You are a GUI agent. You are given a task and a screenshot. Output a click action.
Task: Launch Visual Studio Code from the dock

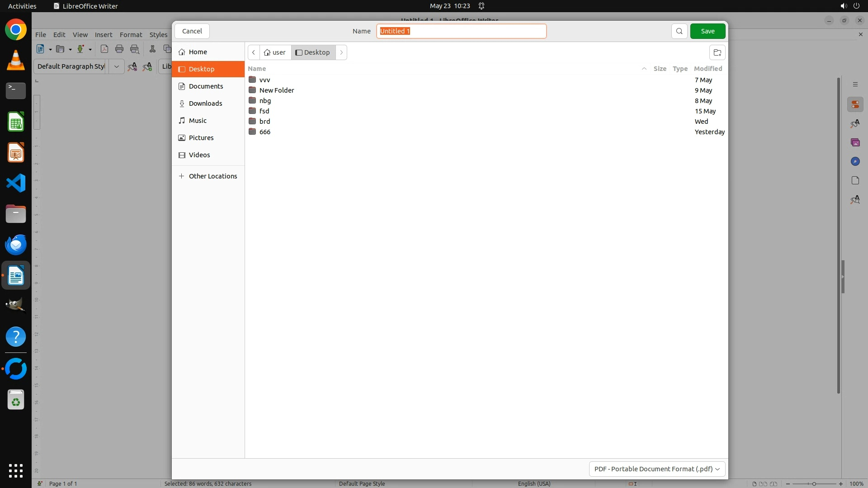16,183
